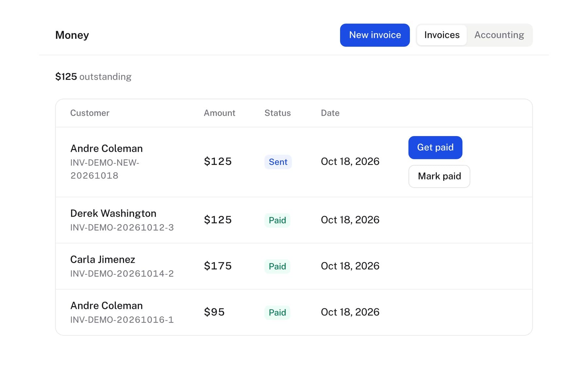588x368 pixels.
Task: Click the Money page title
Action: pos(72,35)
